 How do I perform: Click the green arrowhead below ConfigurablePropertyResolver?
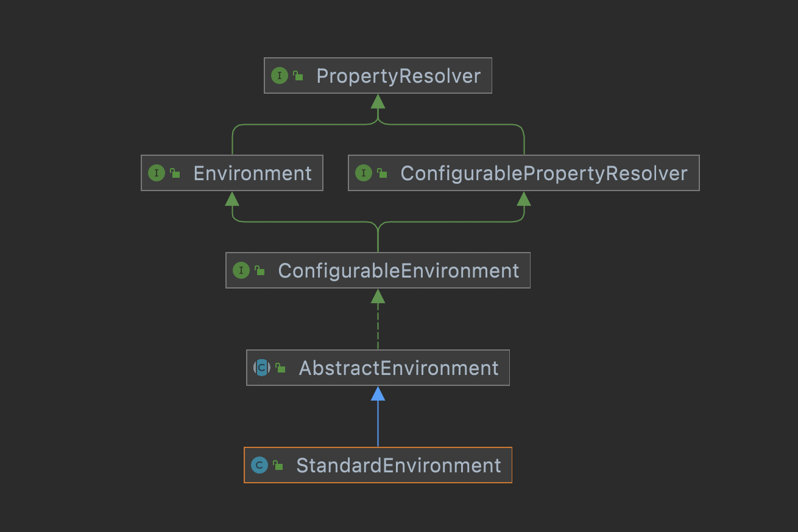[x=524, y=198]
